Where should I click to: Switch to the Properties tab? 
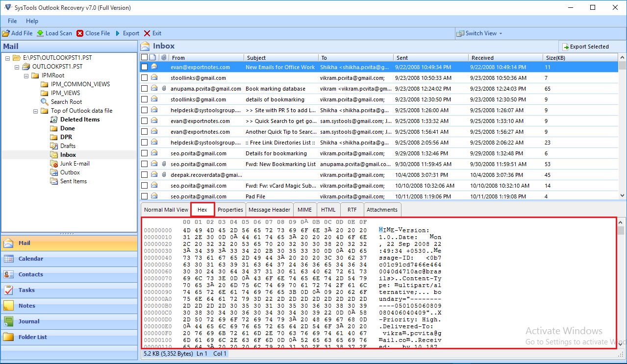[230, 210]
